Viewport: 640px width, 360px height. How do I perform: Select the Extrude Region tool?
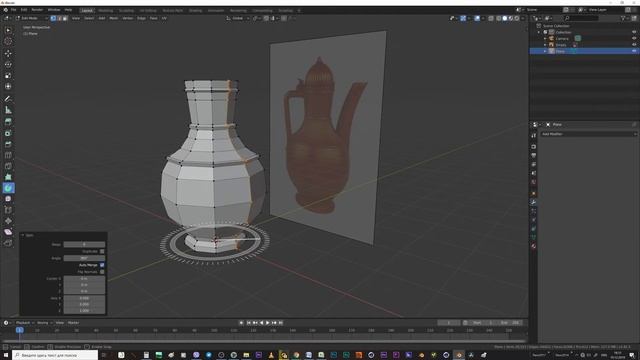coord(8,122)
